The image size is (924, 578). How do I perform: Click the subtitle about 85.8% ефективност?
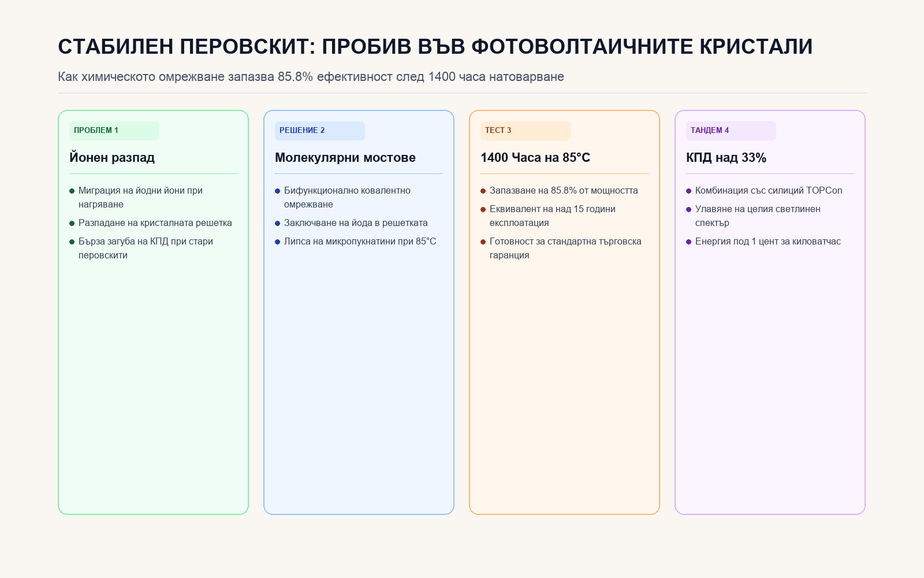click(311, 77)
